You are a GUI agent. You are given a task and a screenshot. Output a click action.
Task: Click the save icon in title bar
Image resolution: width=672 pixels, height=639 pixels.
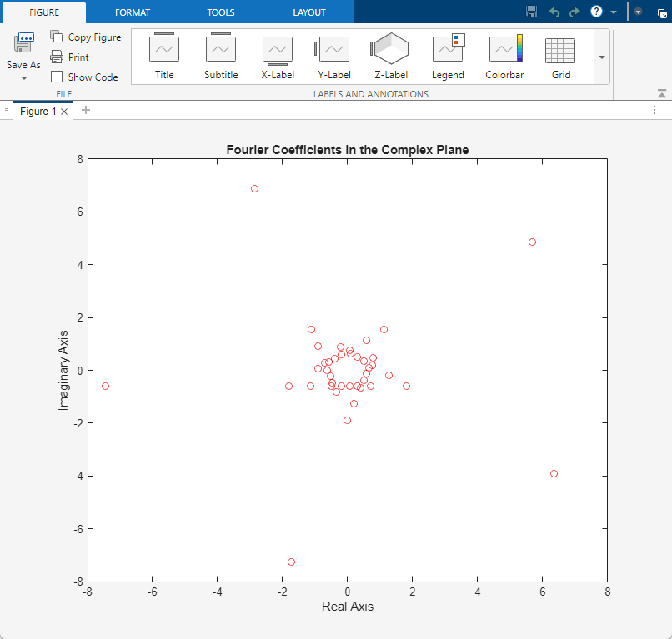coord(532,12)
